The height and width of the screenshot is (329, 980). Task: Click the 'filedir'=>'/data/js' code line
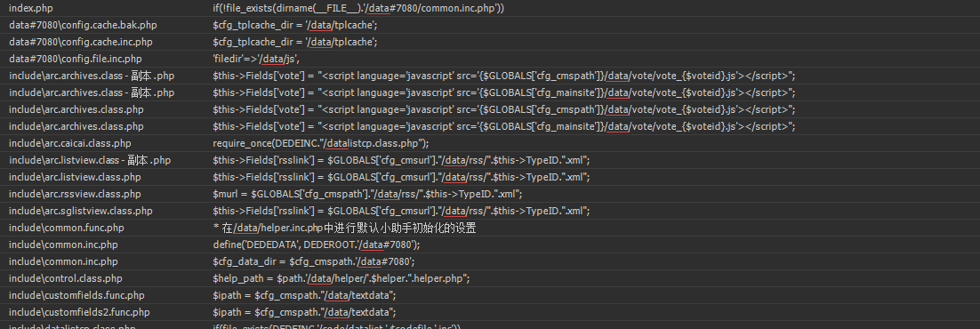(x=256, y=59)
